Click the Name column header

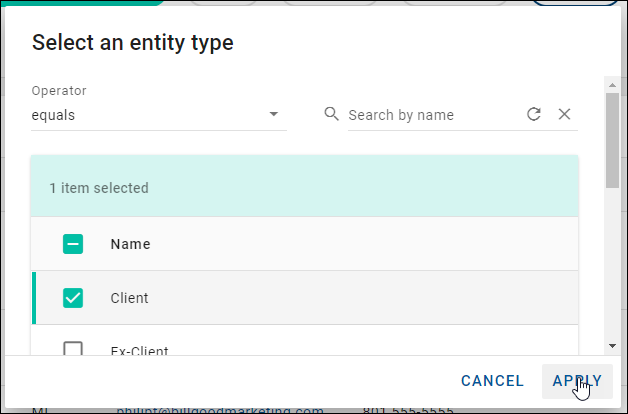[x=130, y=243]
